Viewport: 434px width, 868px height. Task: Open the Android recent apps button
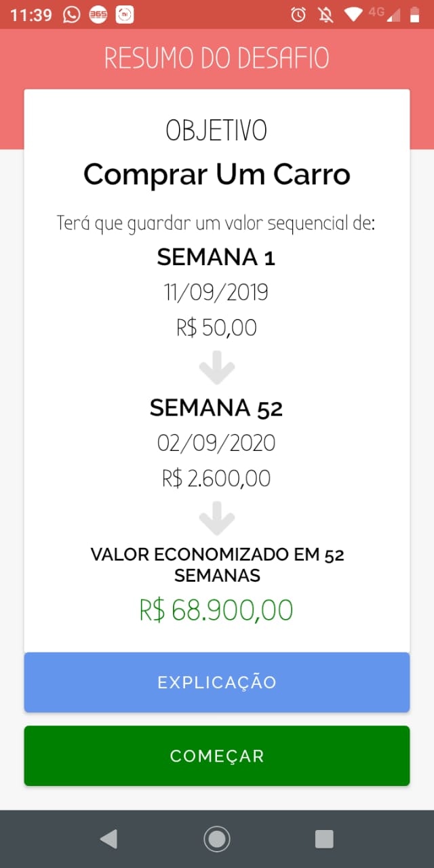coord(324,839)
